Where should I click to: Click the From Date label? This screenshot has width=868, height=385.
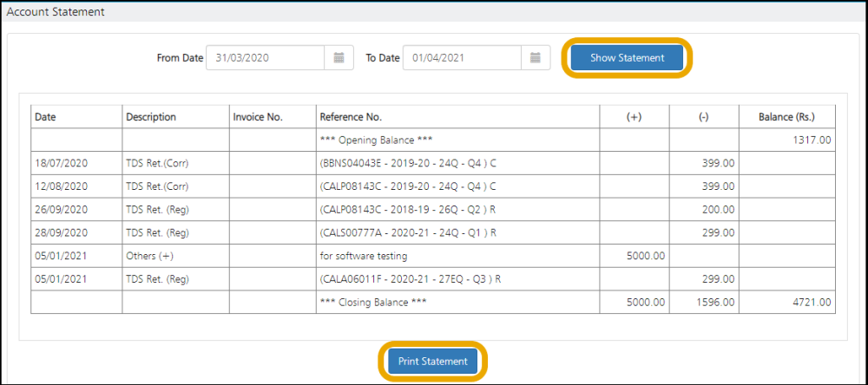pos(180,57)
